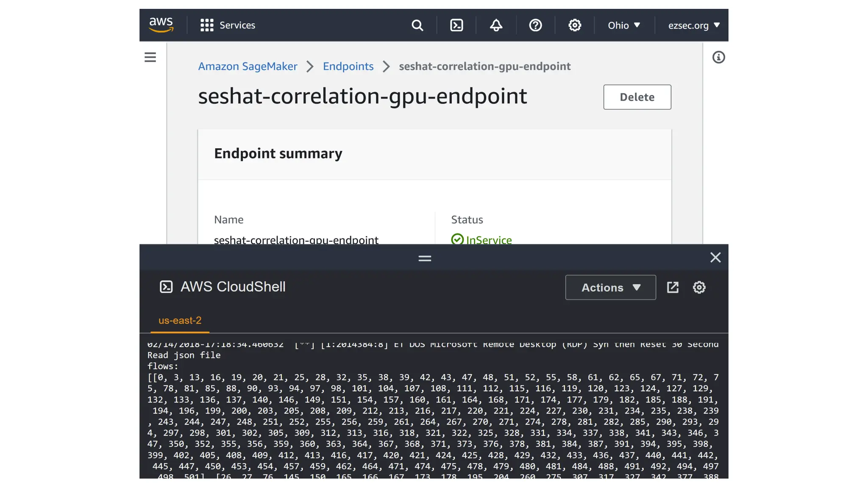Open the top navigation settings gear
The width and height of the screenshot is (868, 488).
click(574, 25)
